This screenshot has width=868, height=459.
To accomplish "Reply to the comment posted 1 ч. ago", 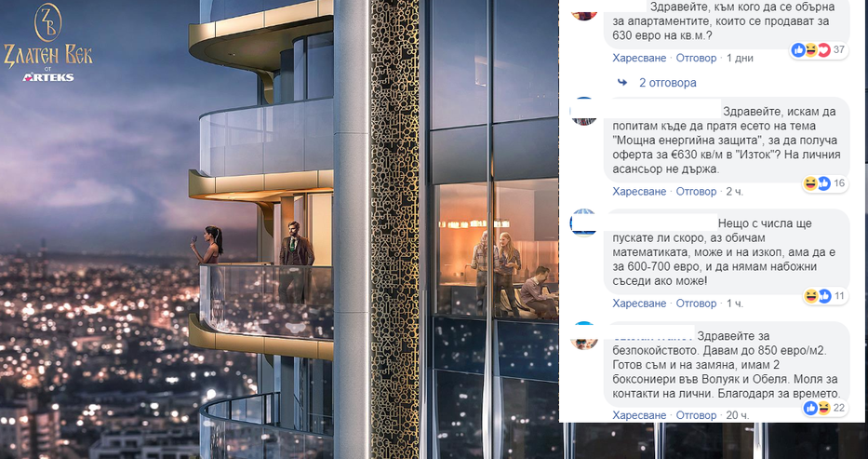I will click(696, 304).
